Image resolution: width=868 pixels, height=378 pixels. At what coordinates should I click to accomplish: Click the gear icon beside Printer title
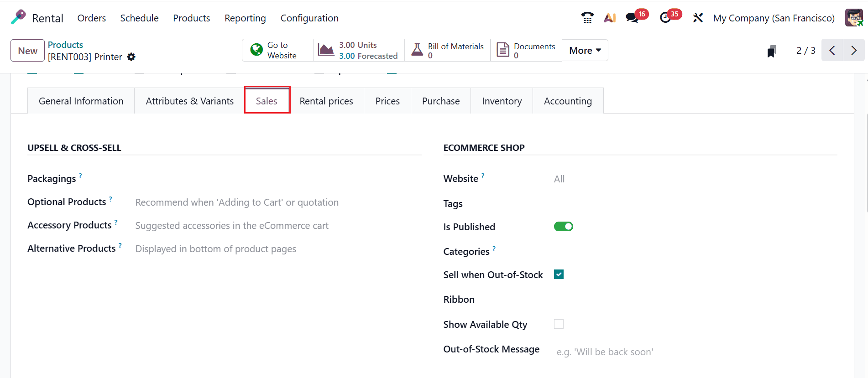click(131, 57)
